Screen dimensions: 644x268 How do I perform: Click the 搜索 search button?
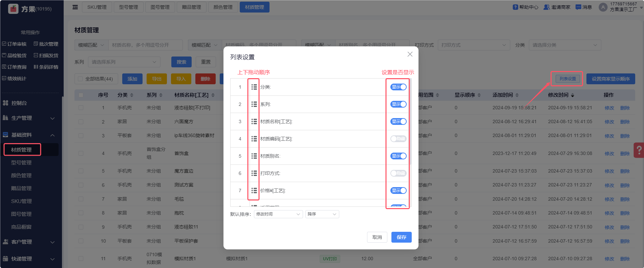[x=181, y=62]
